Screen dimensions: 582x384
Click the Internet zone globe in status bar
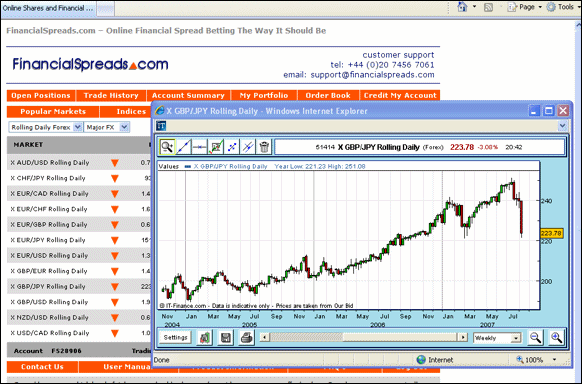[x=421, y=360]
